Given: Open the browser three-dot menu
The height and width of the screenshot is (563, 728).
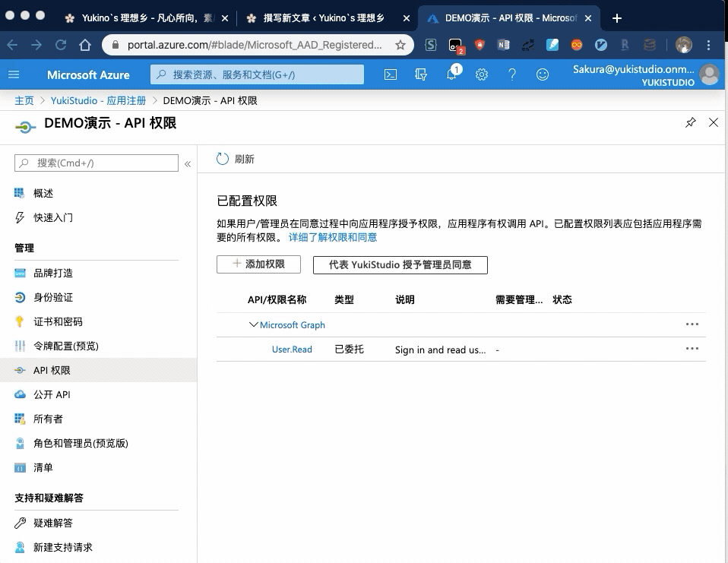Looking at the screenshot, I should [708, 45].
